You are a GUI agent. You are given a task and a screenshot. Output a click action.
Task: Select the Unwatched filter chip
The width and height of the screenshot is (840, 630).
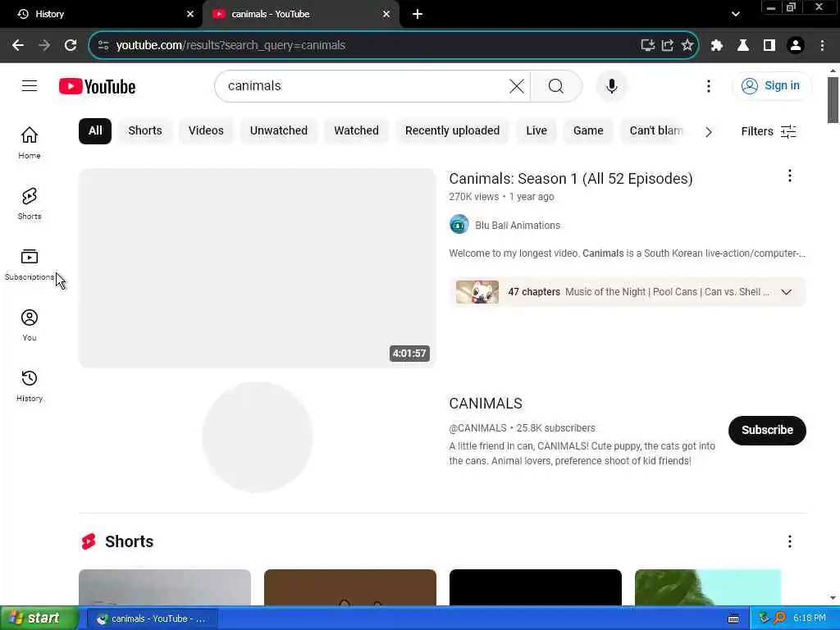click(x=279, y=130)
